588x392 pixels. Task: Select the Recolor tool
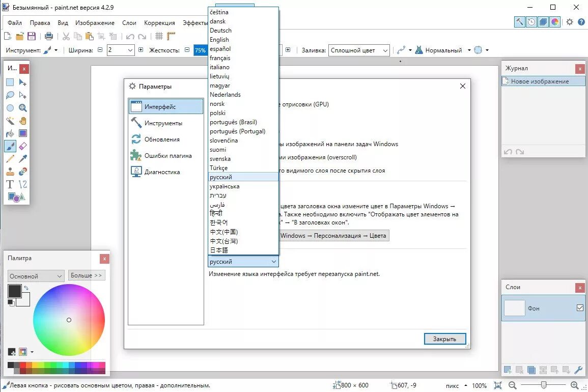coord(23,172)
